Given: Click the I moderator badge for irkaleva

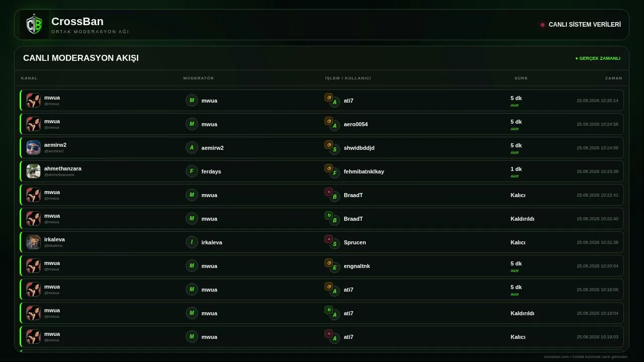Looking at the screenshot, I should [x=192, y=242].
